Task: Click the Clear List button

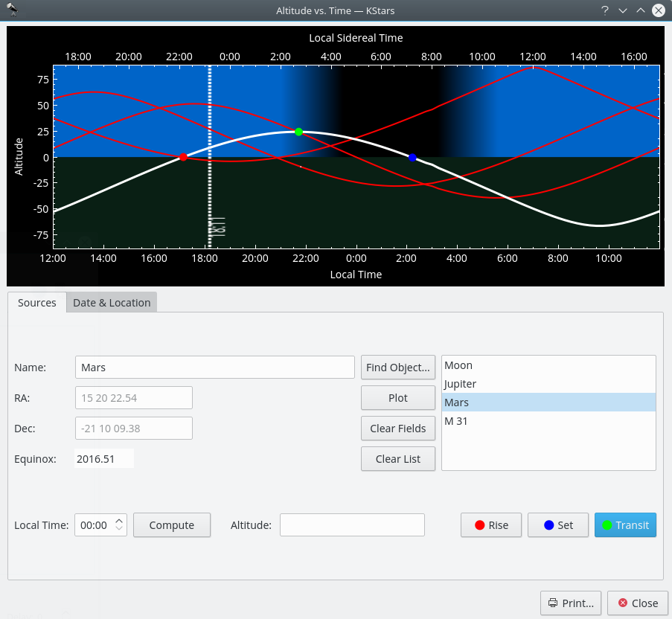Action: 398,459
